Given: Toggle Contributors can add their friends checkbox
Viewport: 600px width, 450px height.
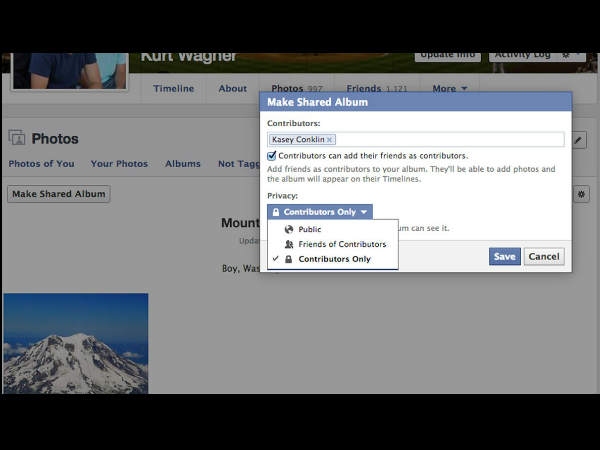Looking at the screenshot, I should click(272, 155).
